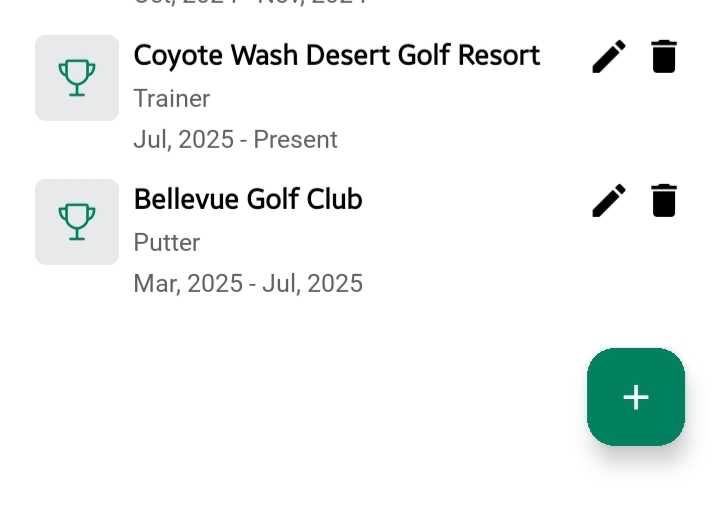Screen dimensions: 720x507
Task: Click the Trainer role label
Action: tap(171, 99)
